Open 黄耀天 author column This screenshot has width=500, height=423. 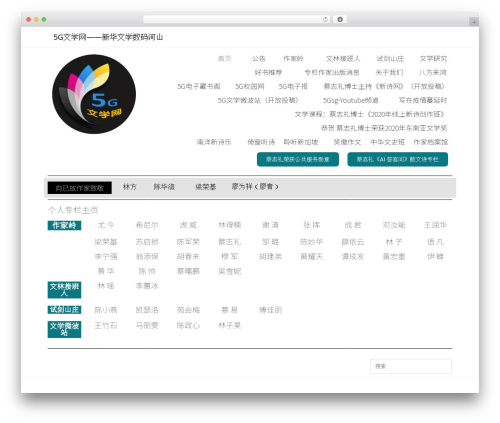tap(312, 256)
